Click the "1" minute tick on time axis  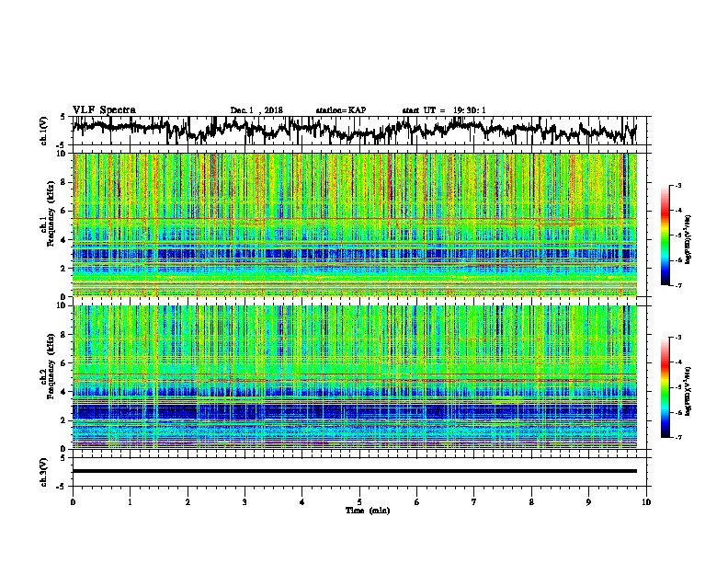tap(130, 502)
